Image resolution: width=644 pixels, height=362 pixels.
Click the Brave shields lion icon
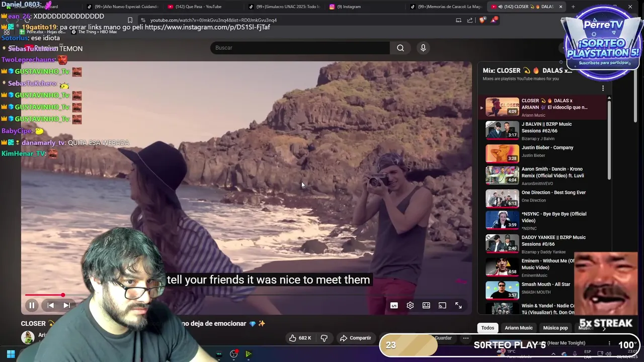(482, 20)
